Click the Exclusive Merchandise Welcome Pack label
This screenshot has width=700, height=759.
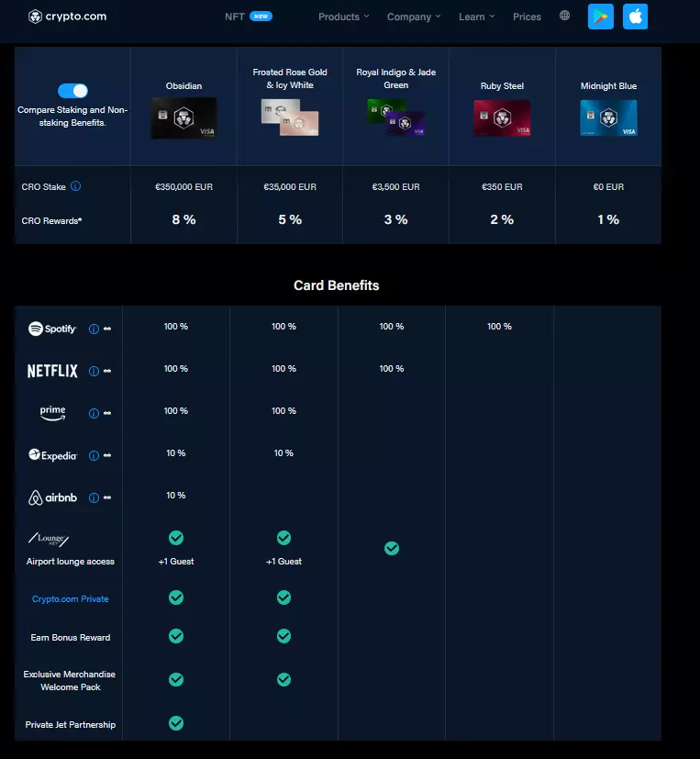pos(70,681)
